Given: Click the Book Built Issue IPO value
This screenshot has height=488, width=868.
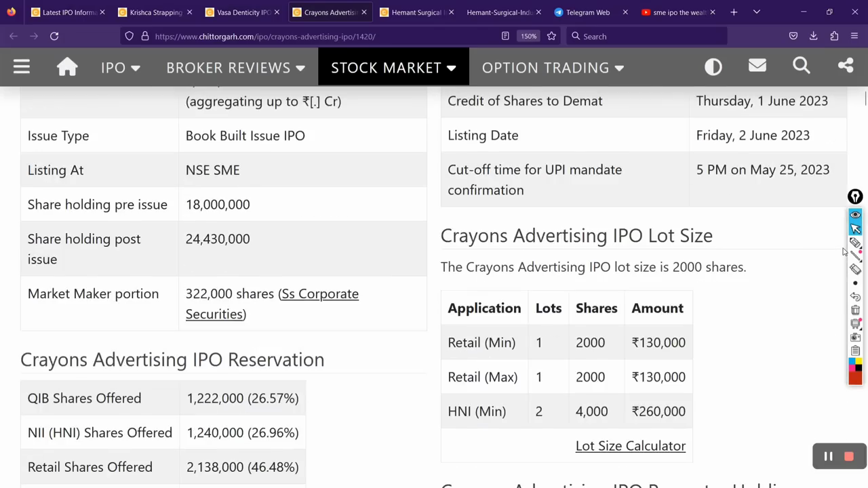Looking at the screenshot, I should (x=245, y=136).
